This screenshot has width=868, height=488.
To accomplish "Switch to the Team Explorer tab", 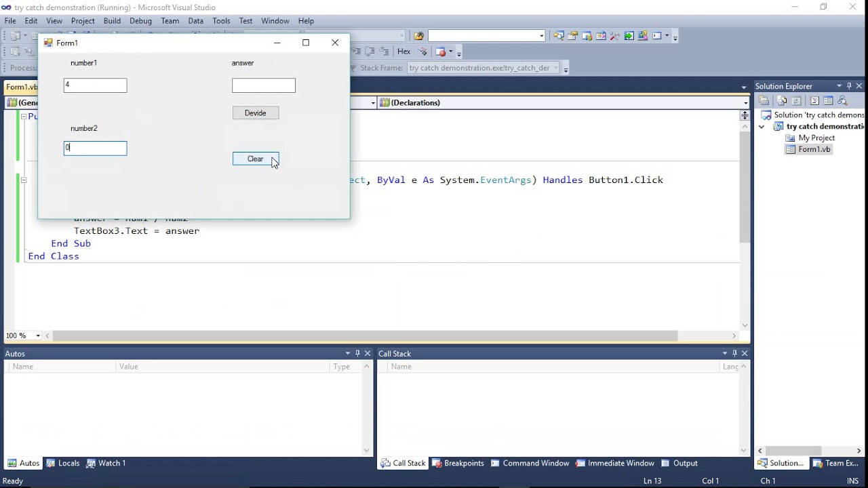I will coord(835,463).
